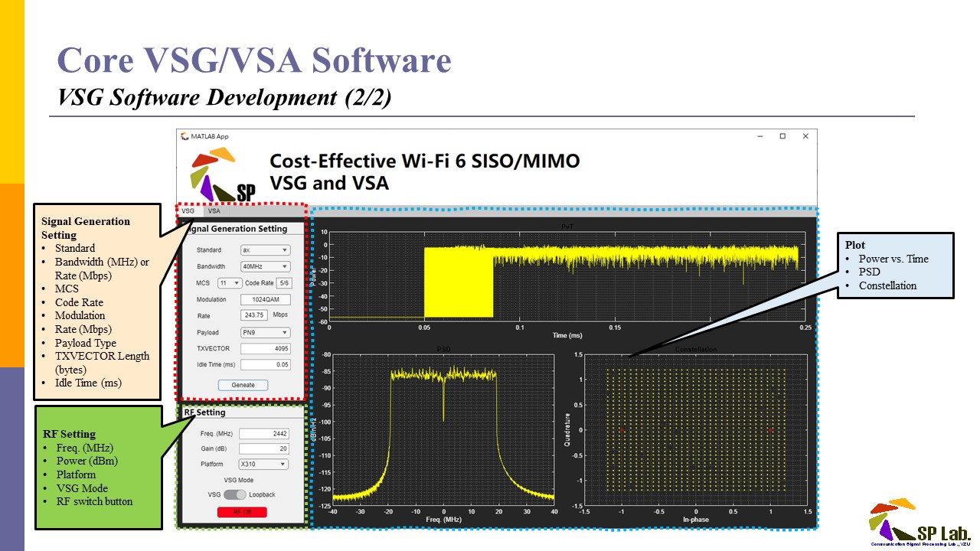
Task: Click the SP Lab logo on the slide
Action: point(920,522)
